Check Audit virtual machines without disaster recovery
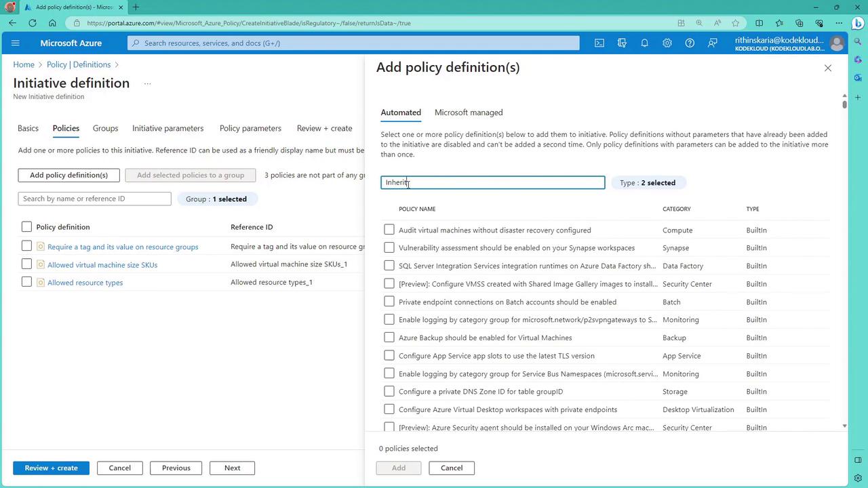 (x=389, y=230)
